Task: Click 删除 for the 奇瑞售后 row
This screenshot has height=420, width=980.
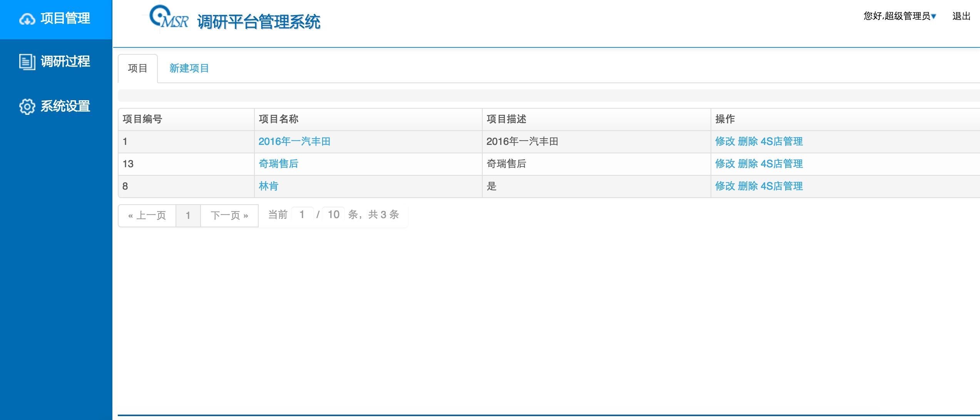Action: click(x=748, y=164)
